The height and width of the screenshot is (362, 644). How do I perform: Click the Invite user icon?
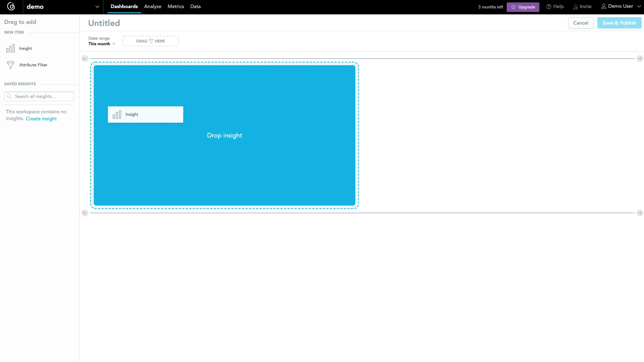click(576, 7)
